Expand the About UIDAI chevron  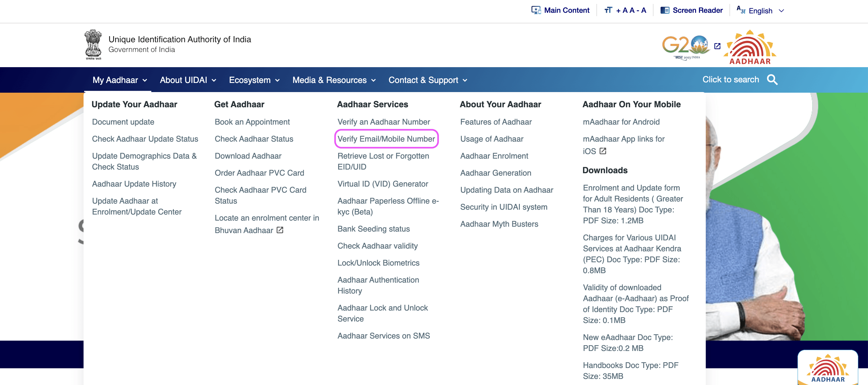coord(214,80)
